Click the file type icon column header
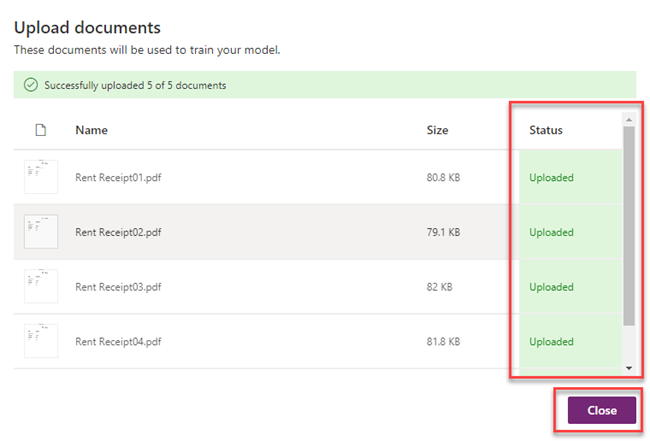 click(40, 130)
